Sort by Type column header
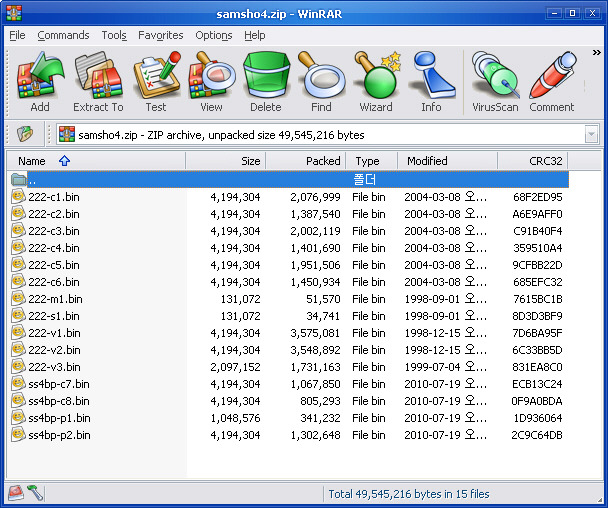Image resolution: width=608 pixels, height=508 pixels. [x=371, y=161]
